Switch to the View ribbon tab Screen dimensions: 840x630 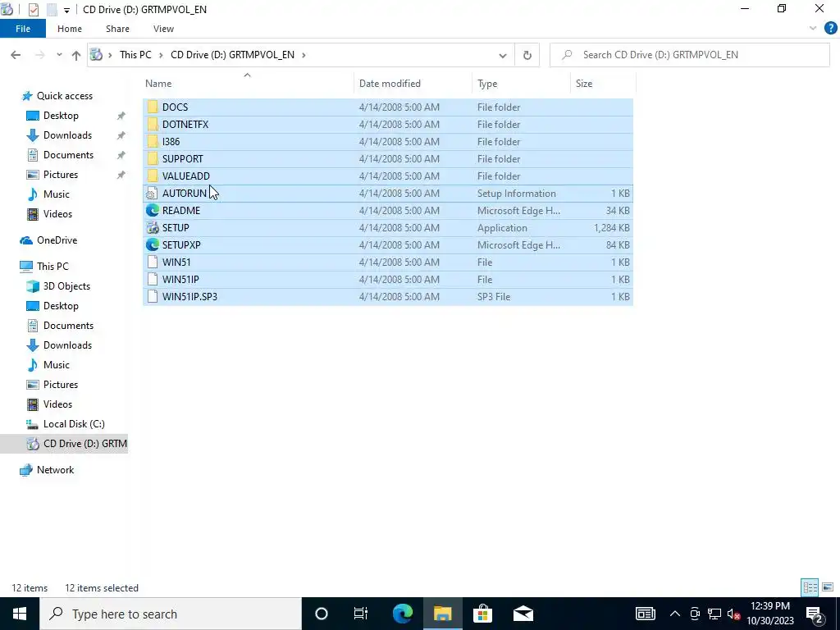(x=163, y=29)
